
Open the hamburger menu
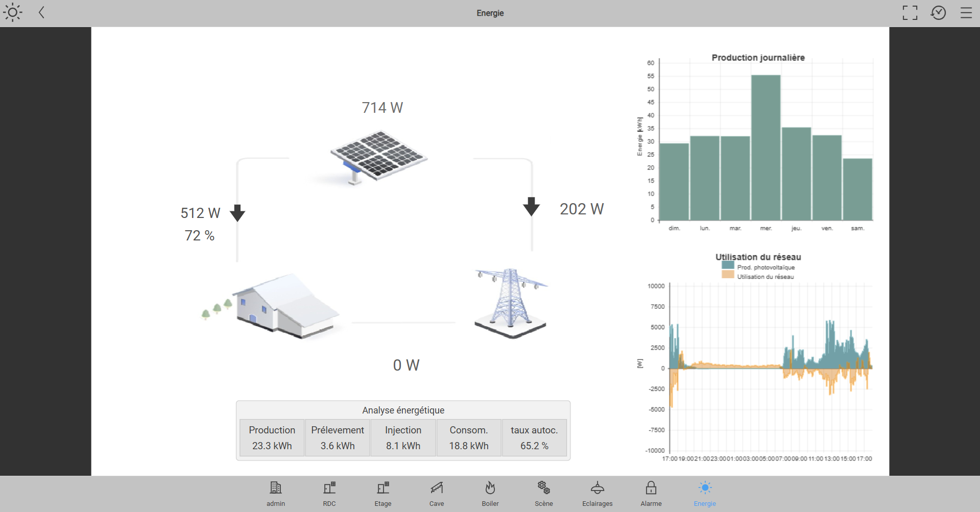966,13
